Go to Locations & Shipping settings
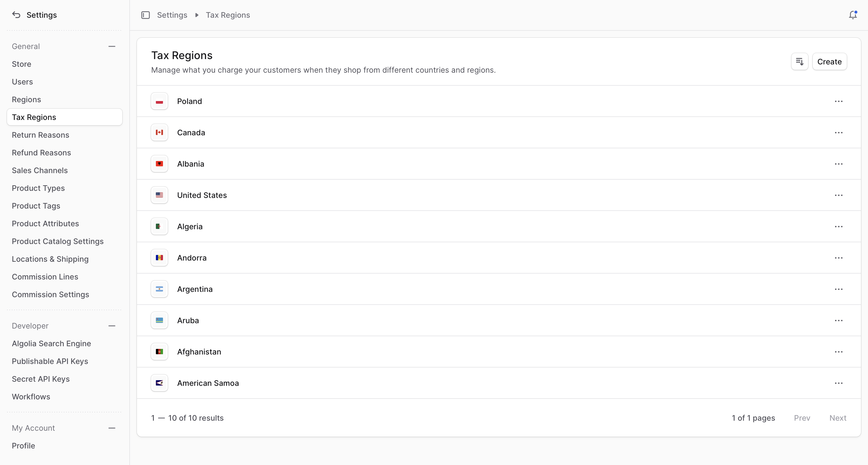 (x=50, y=259)
